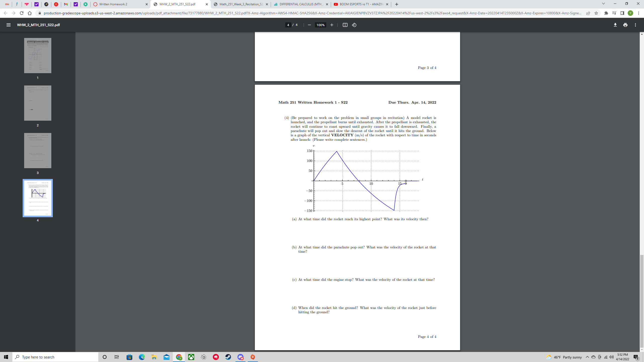Launch Steam from the taskbar
The width and height of the screenshot is (644, 362).
tap(228, 357)
